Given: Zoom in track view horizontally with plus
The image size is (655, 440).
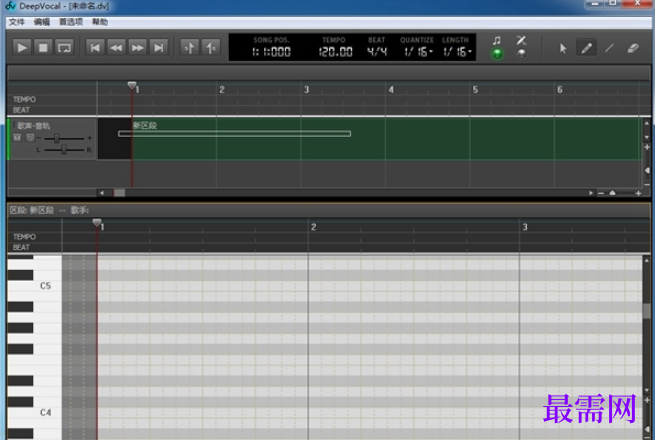Looking at the screenshot, I should (x=638, y=193).
